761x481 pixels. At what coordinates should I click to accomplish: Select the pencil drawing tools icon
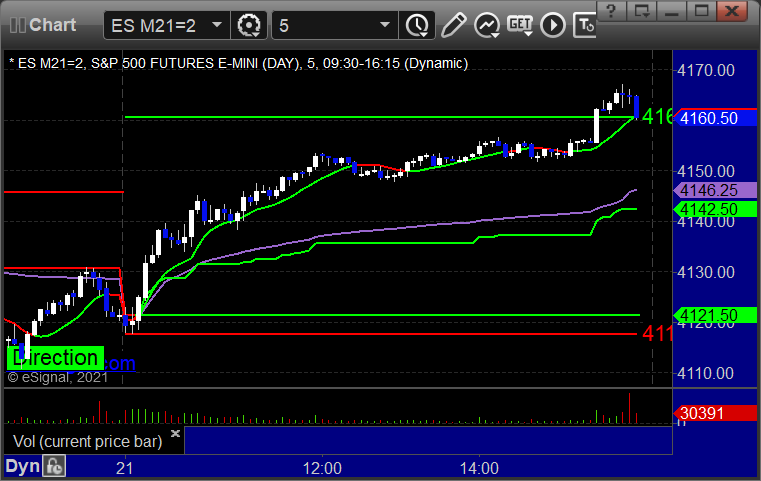pyautogui.click(x=453, y=25)
